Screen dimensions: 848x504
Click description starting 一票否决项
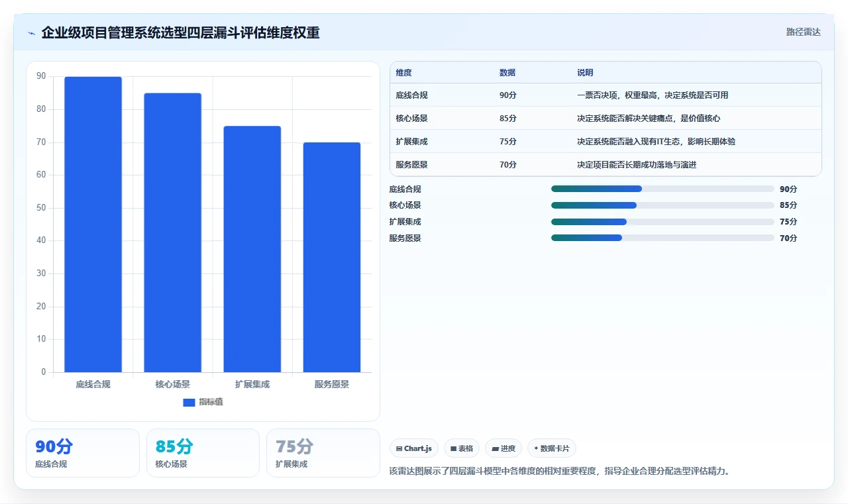(653, 95)
